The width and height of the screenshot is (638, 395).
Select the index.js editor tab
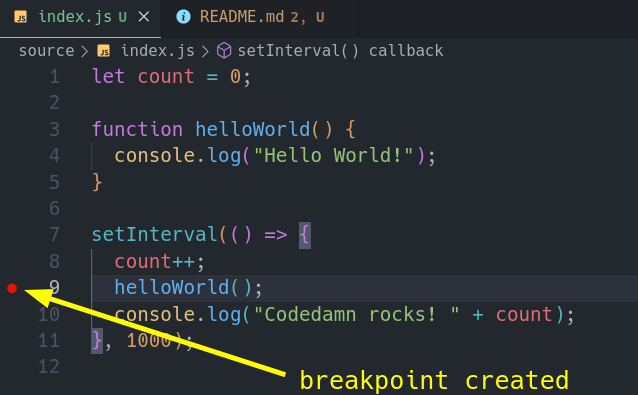click(x=81, y=18)
